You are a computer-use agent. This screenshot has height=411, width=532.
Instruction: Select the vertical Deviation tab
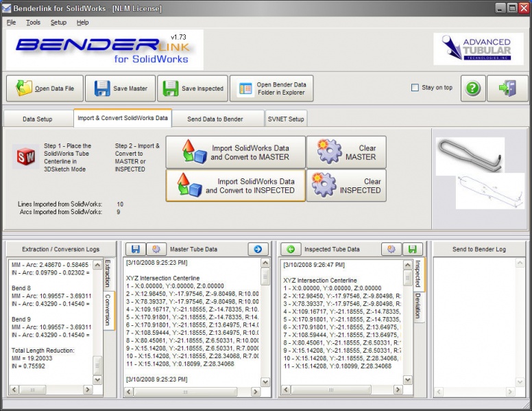(418, 306)
